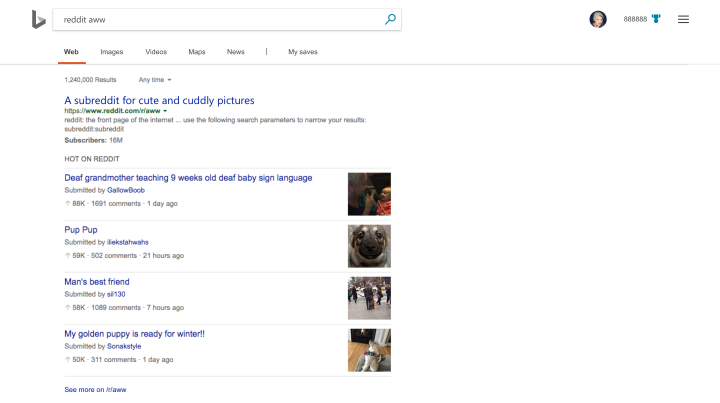Click the '311 comments' text

113,359
